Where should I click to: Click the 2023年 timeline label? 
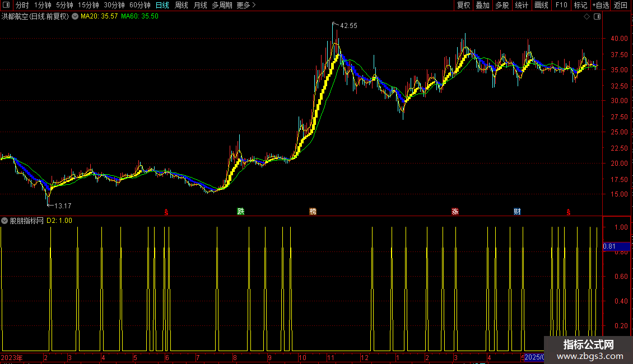point(12,357)
